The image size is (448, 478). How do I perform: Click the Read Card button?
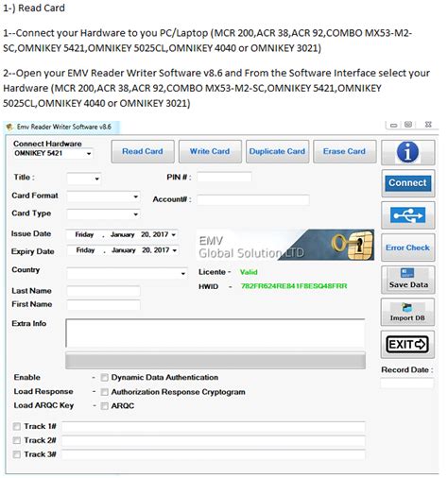143,151
